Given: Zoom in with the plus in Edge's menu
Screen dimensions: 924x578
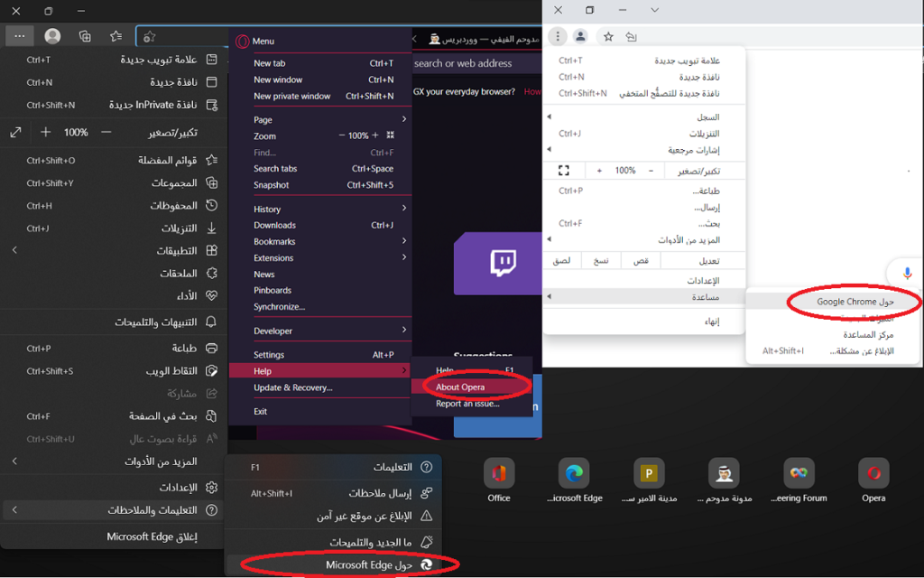Looking at the screenshot, I should [45, 132].
